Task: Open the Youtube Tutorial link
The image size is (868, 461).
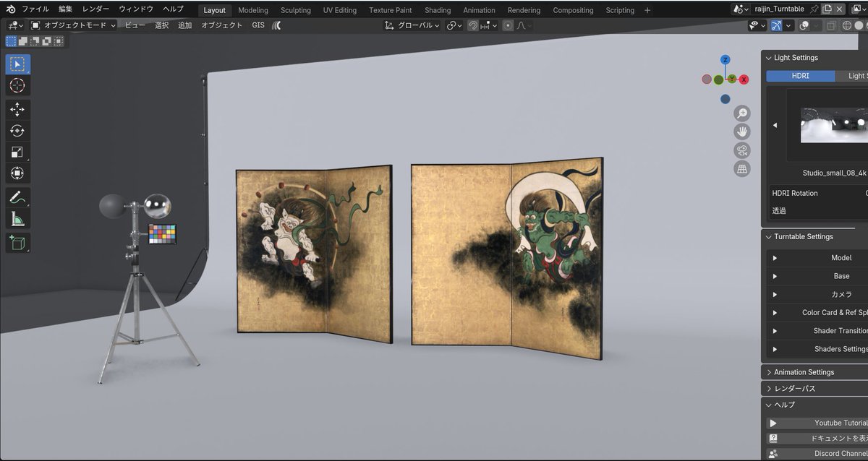Action: coord(817,423)
